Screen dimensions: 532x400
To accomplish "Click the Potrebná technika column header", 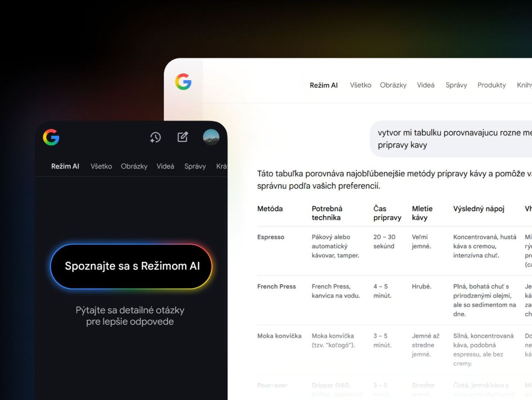I will point(327,213).
